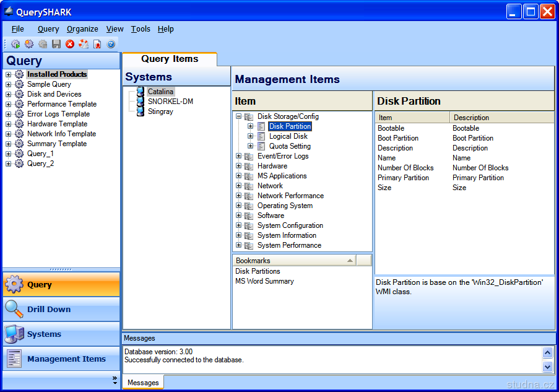Click the blue question mark help icon
Screen dimensions: 559x392
tap(111, 44)
